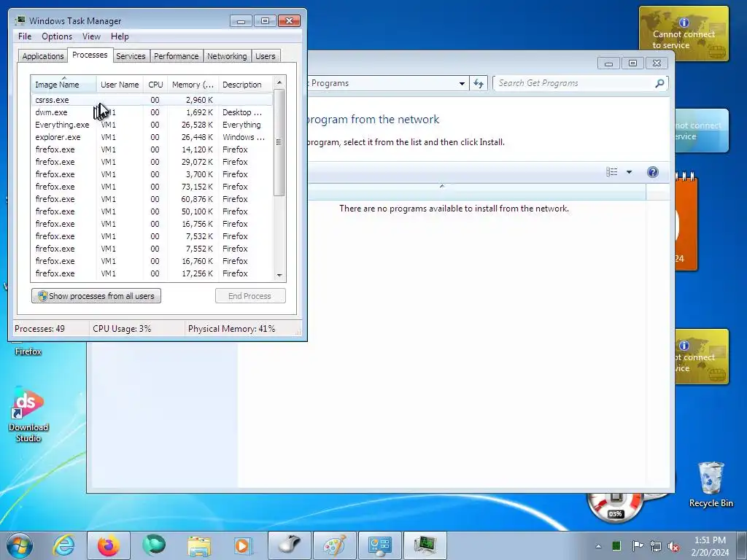Click the End Process button

250,296
